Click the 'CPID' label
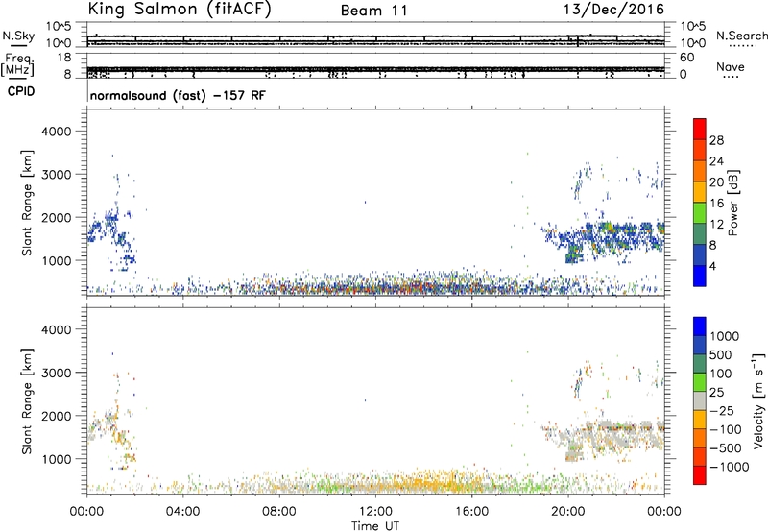The width and height of the screenshot is (768, 532). (21, 91)
